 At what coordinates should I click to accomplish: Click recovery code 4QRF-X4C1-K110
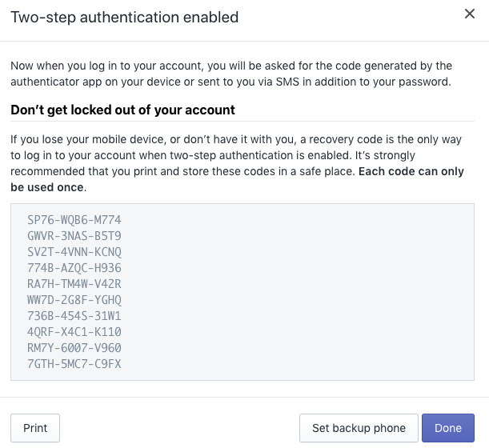pyautogui.click(x=74, y=332)
